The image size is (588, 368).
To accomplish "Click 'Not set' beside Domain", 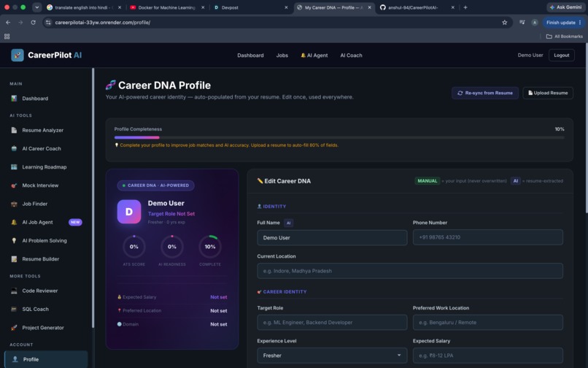I will pyautogui.click(x=219, y=324).
